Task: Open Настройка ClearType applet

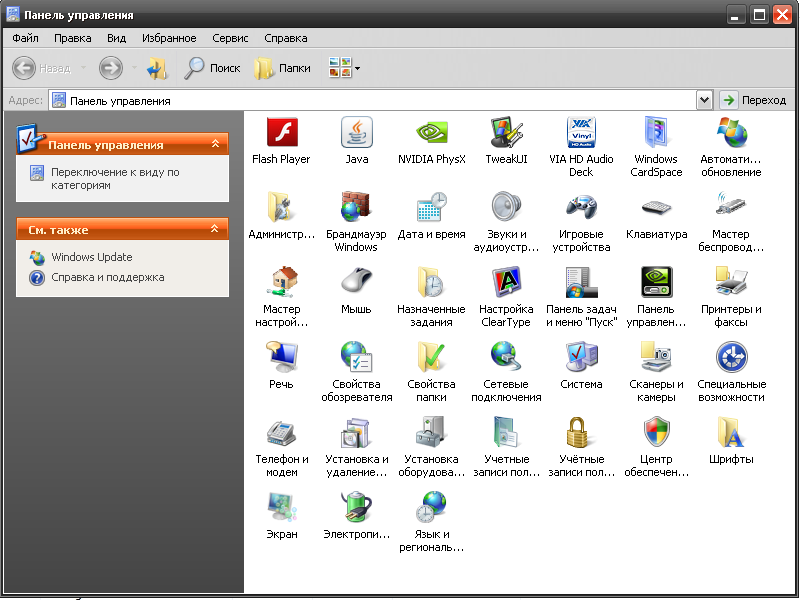Action: pyautogui.click(x=506, y=297)
